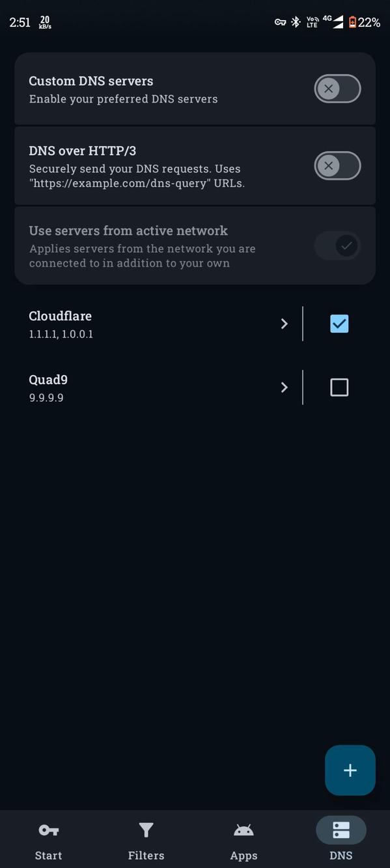The image size is (390, 868).
Task: Select the DNS server icon in bottom bar
Action: (x=341, y=830)
